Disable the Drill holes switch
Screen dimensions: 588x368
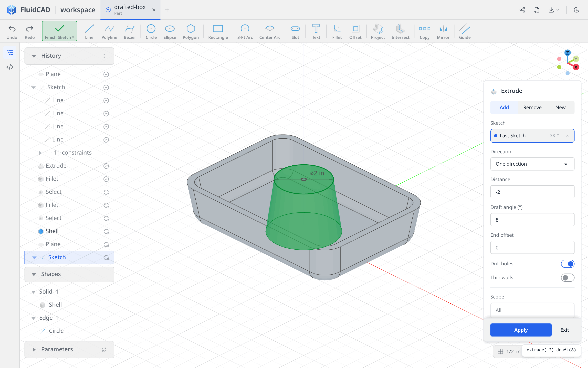(x=567, y=264)
